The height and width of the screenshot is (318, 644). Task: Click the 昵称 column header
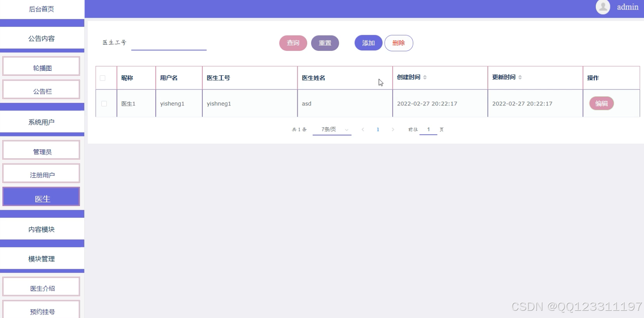tap(136, 78)
